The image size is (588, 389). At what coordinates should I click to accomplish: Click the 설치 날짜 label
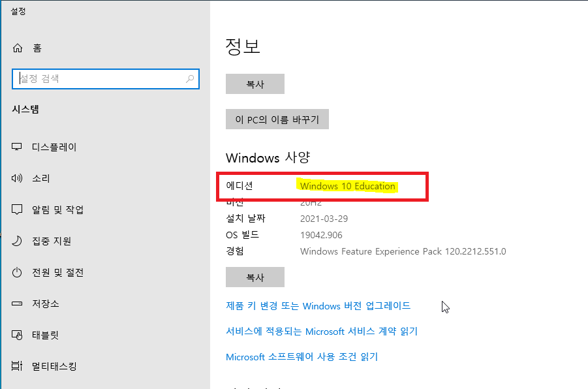coord(245,218)
